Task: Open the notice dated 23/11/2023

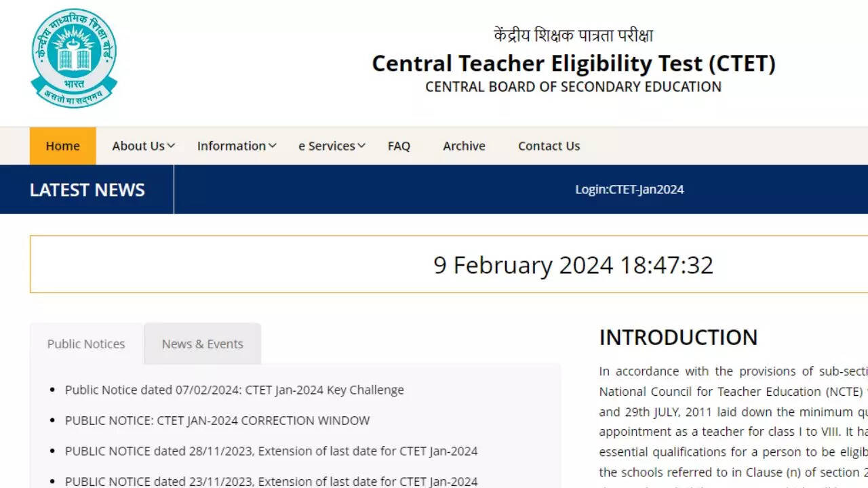Action: [x=271, y=481]
